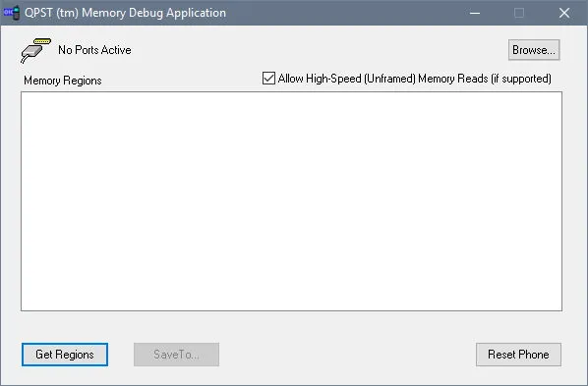588x386 pixels.
Task: Click the serial port cable icon
Action: 35,51
